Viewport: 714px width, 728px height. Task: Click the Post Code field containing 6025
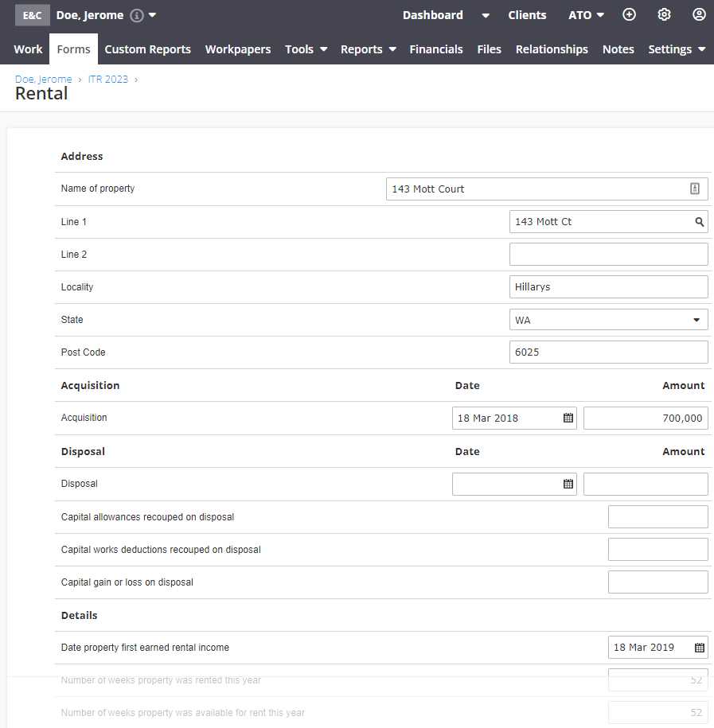coord(609,352)
